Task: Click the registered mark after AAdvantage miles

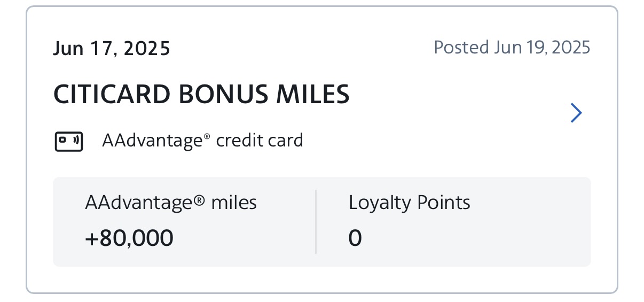Action: [199, 202]
